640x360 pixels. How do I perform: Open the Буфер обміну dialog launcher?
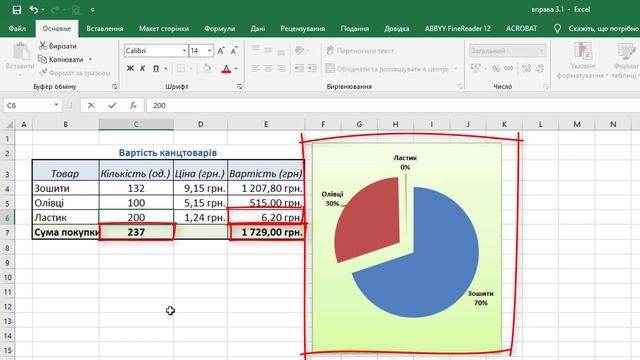[x=114, y=87]
